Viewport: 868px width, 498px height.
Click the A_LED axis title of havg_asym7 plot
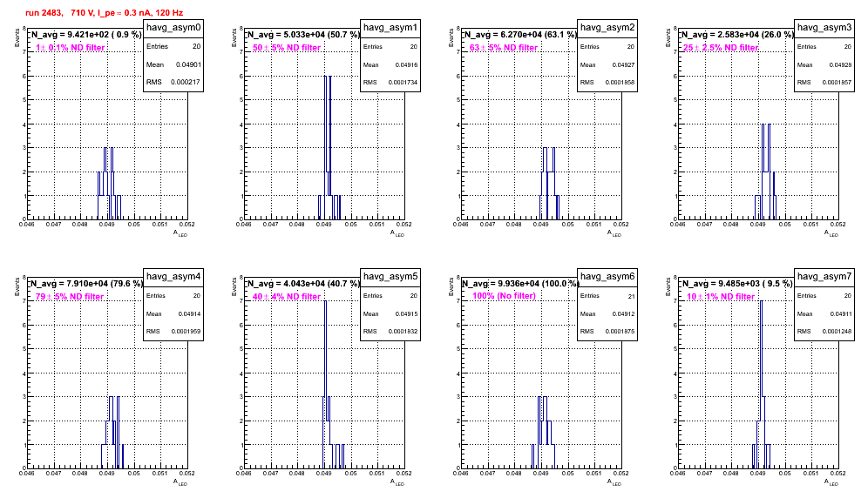(x=831, y=482)
